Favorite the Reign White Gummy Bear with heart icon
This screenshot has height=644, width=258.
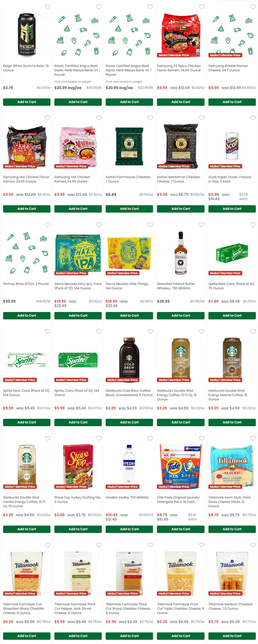(x=48, y=7)
